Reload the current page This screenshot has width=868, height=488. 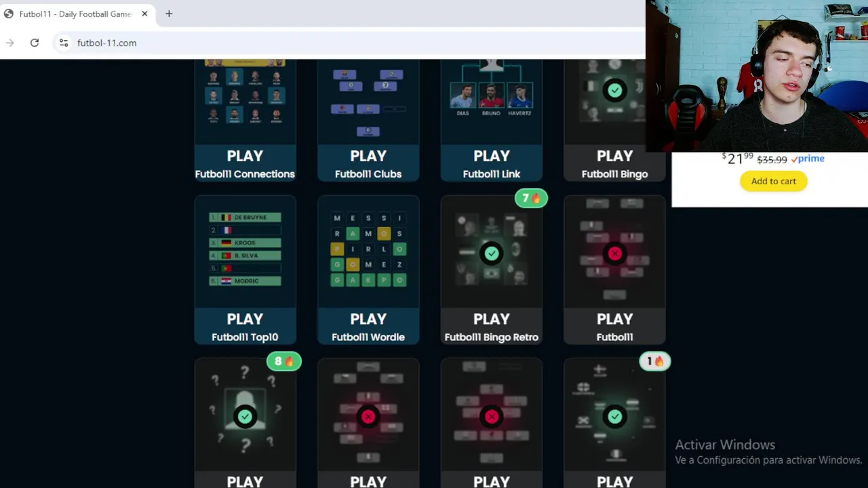point(35,43)
